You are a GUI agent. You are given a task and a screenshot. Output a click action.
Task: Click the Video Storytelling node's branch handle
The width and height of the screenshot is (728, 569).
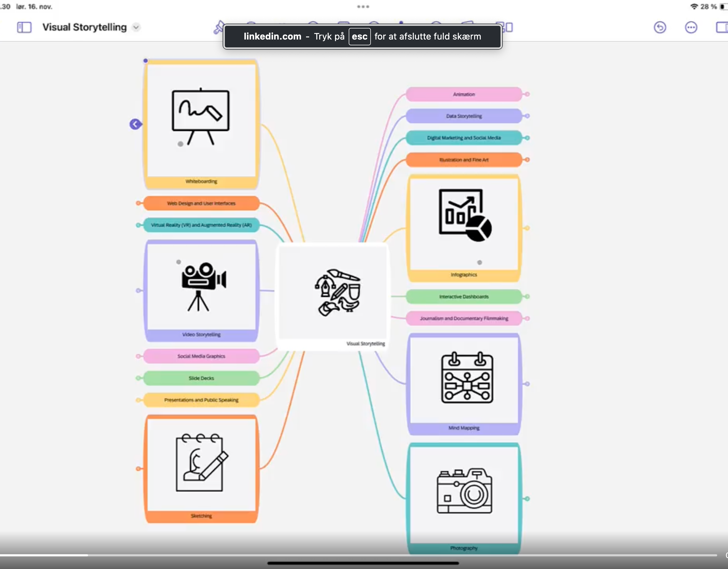138,291
